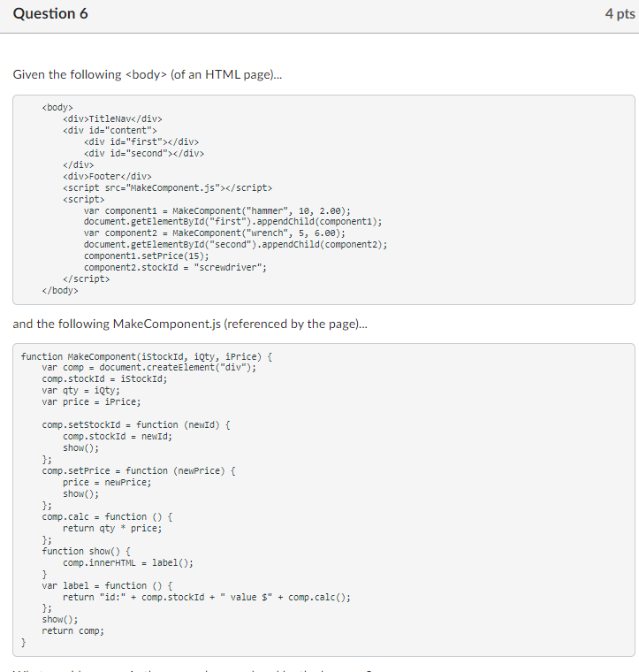
Task: Click the 'comp.calc = function ()' line
Action: click(x=107, y=517)
